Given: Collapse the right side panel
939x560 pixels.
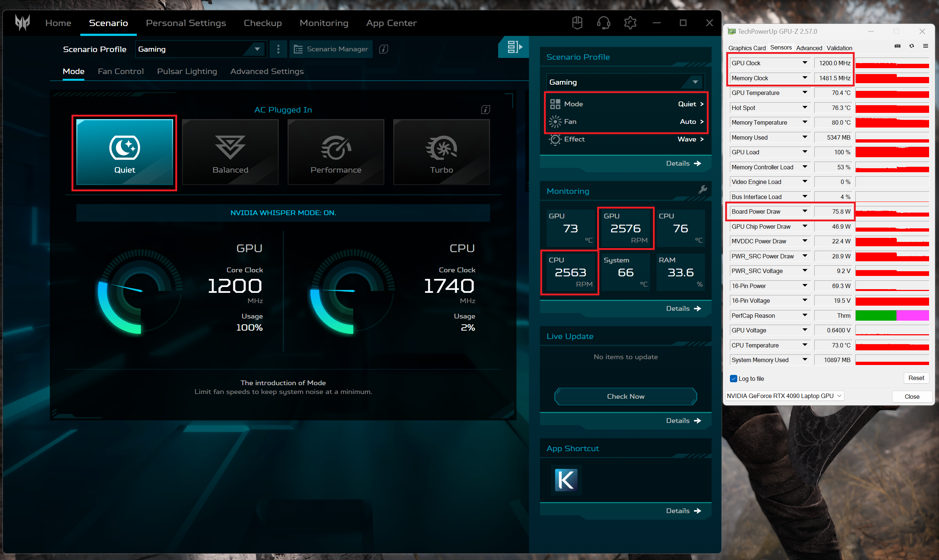Looking at the screenshot, I should coord(514,47).
